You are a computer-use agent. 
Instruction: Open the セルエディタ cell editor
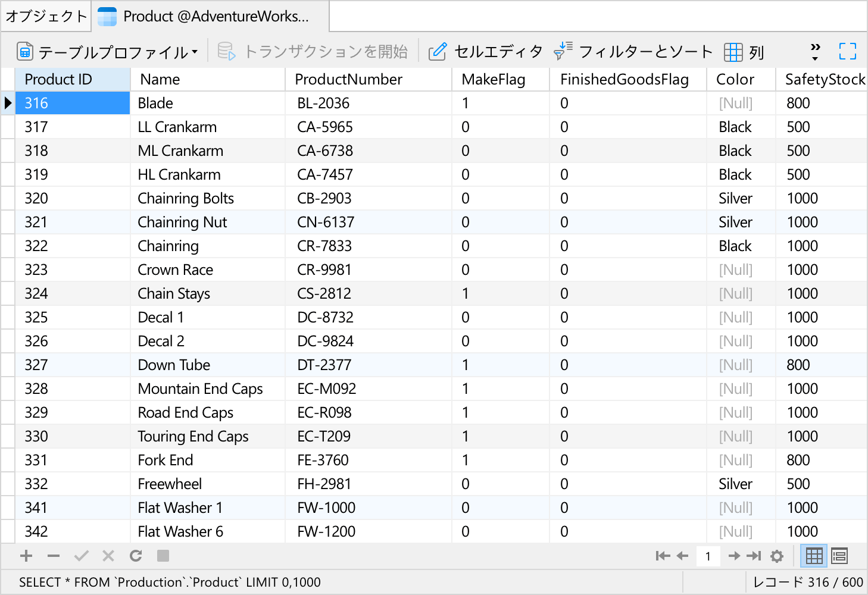485,52
